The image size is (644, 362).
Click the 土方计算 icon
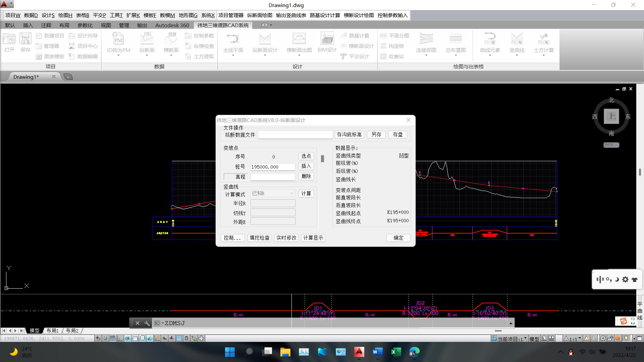(543, 39)
